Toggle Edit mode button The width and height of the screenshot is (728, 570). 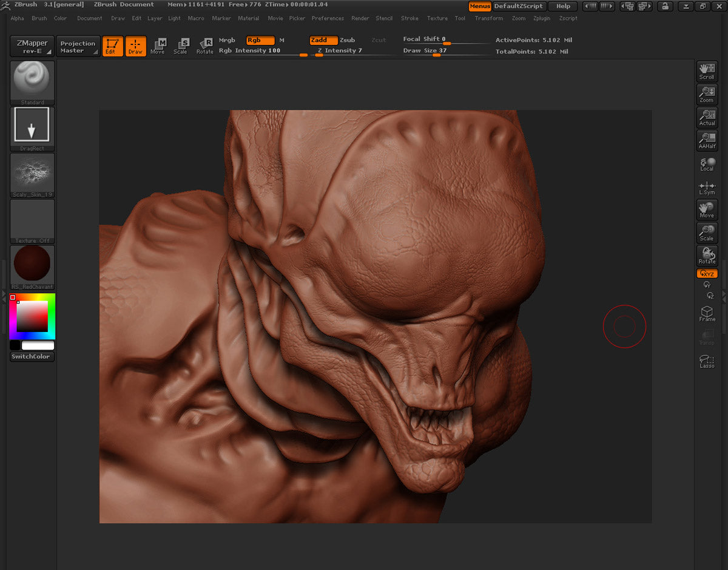tap(112, 46)
